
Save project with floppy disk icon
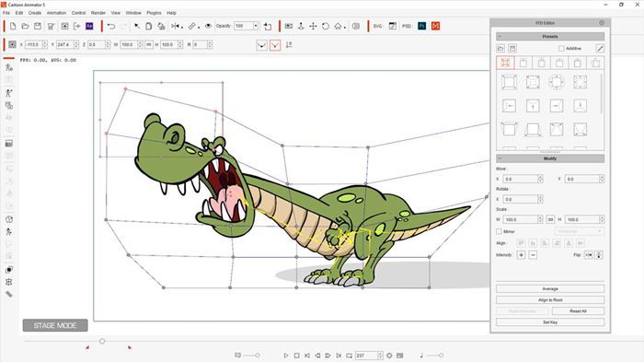(38, 27)
